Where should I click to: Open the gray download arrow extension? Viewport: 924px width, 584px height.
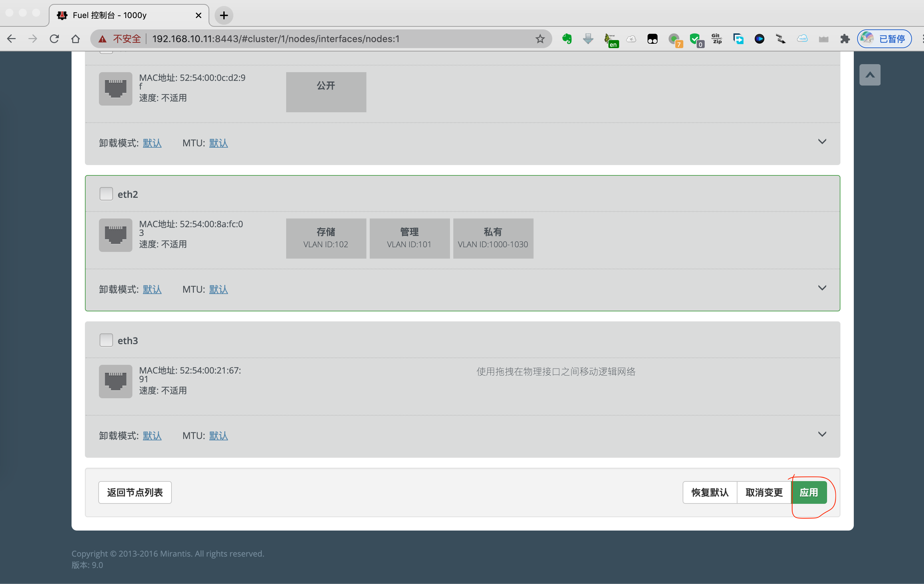tap(588, 39)
